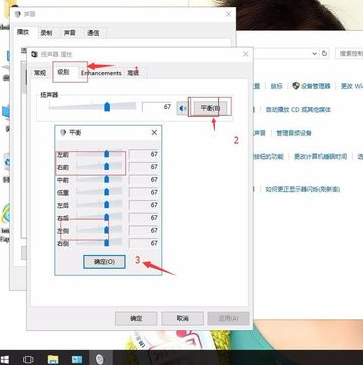Close the 声音 window

coord(229,14)
